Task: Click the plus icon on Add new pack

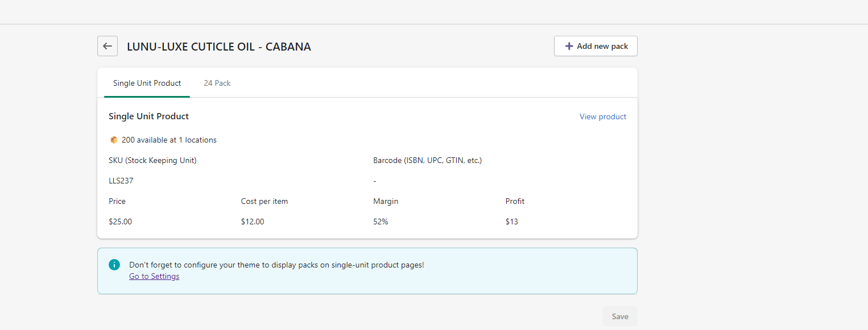Action: pyautogui.click(x=569, y=46)
